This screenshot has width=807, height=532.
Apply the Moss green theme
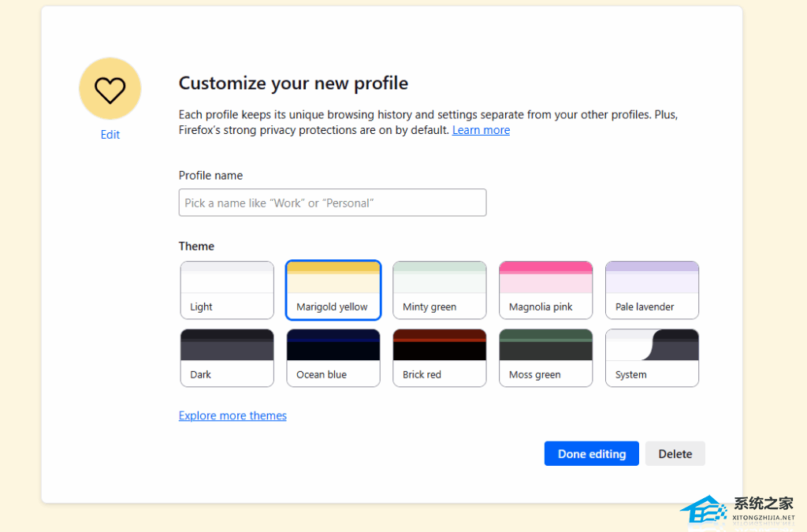545,358
